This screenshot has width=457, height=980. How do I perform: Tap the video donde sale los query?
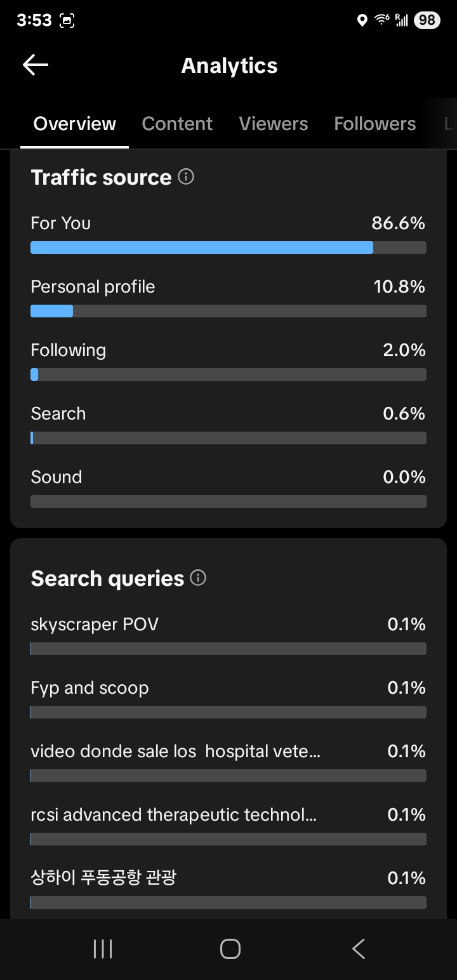click(x=175, y=752)
